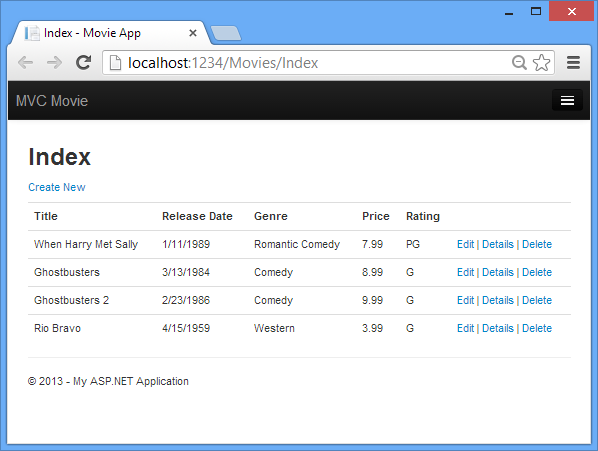Open a new tab button
Viewport: 598px width, 451px height.
click(226, 33)
